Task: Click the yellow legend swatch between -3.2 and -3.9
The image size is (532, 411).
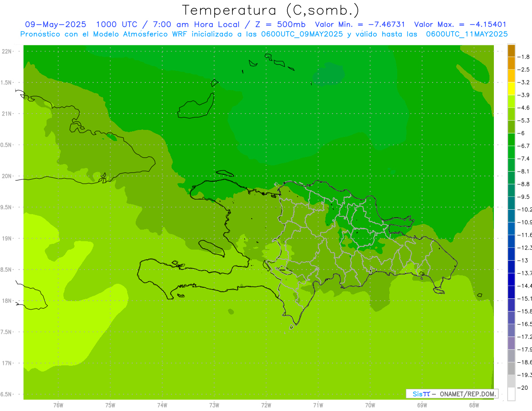Action: [x=511, y=89]
